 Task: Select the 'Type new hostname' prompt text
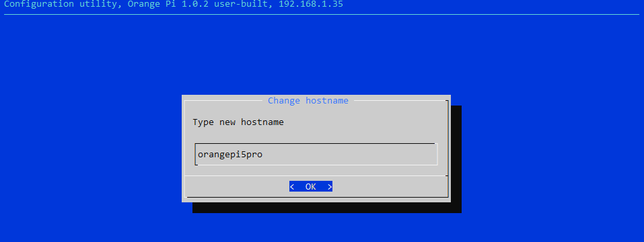(238, 122)
